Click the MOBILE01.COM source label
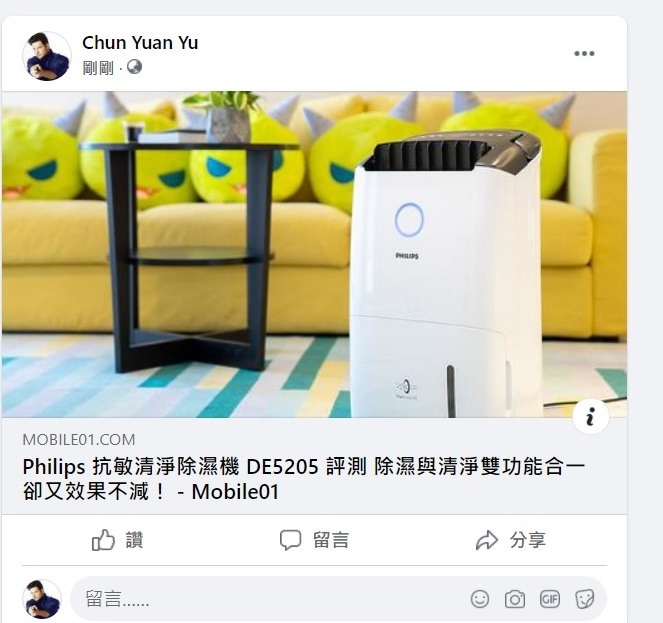Image resolution: width=663 pixels, height=623 pixels. pyautogui.click(x=79, y=439)
